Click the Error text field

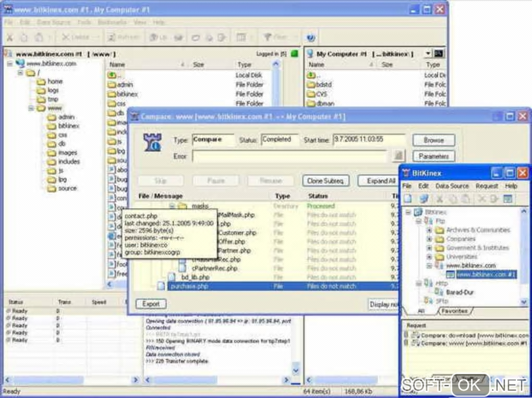point(289,156)
